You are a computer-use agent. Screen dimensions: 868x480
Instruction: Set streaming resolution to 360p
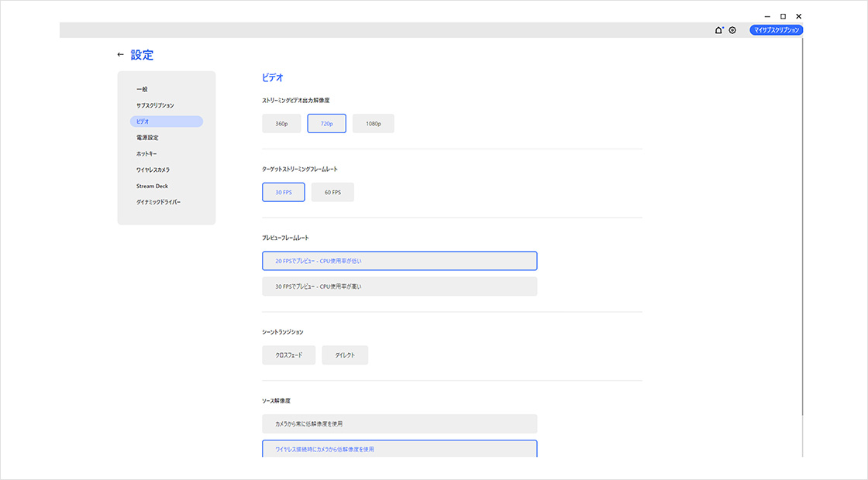point(281,124)
